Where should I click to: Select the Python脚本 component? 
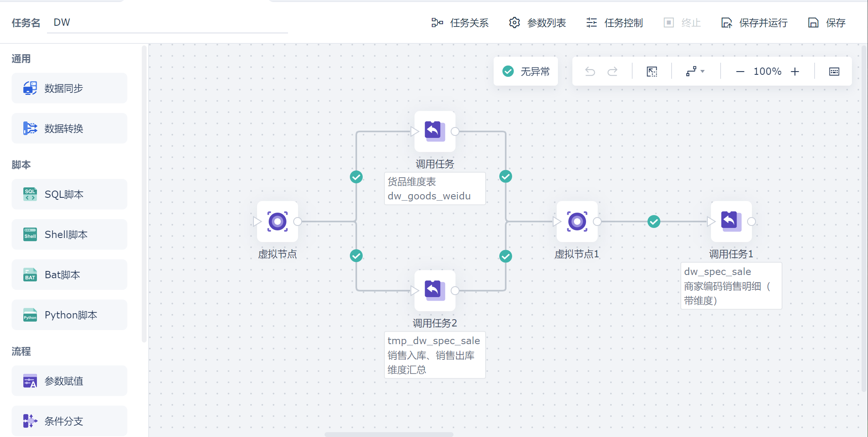[x=69, y=315]
